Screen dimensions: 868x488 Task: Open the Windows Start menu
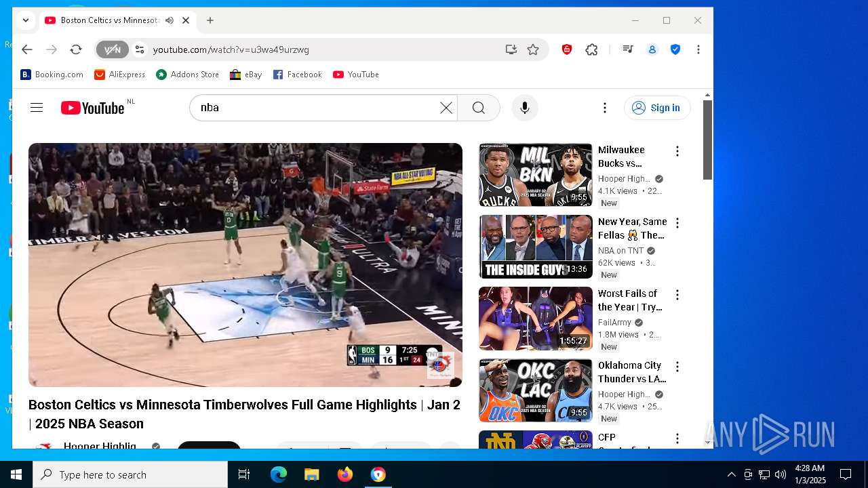coord(16,474)
